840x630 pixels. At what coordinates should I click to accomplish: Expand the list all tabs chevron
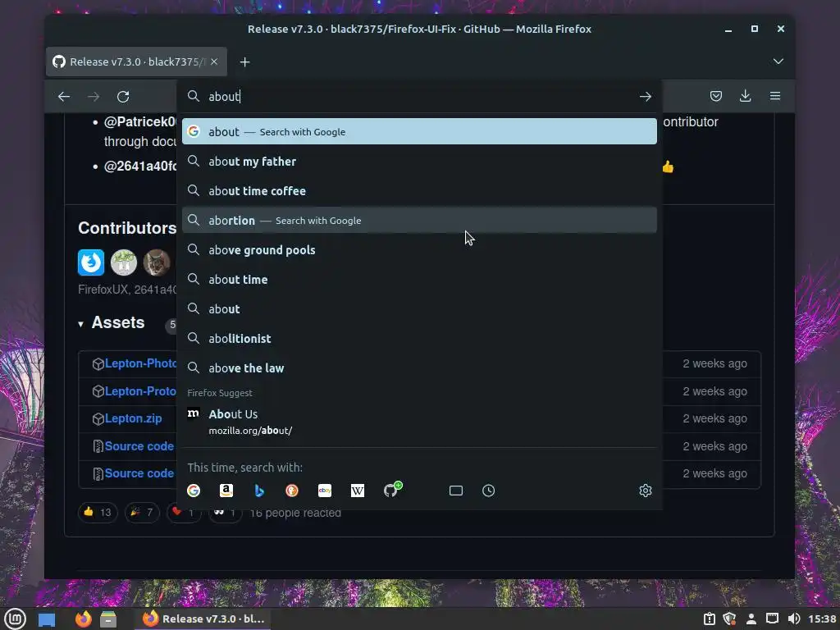tap(778, 62)
